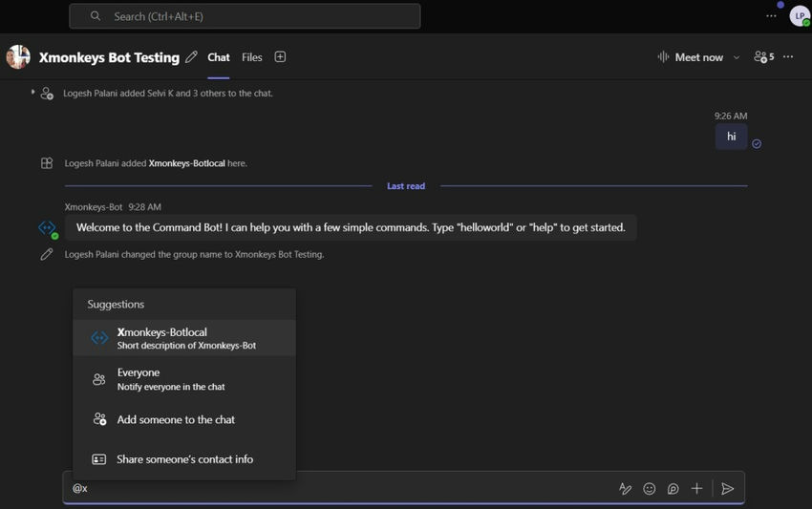Open Settings and more ellipsis in title bar

coord(771,16)
